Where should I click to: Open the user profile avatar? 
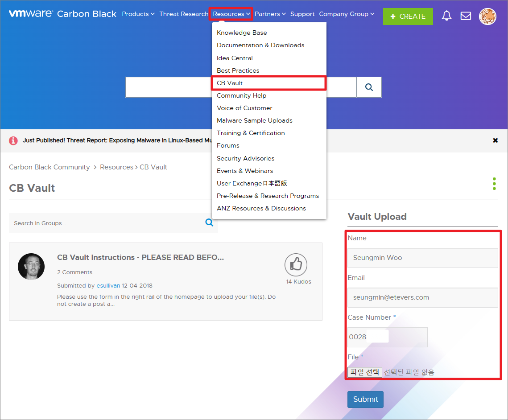click(x=487, y=16)
